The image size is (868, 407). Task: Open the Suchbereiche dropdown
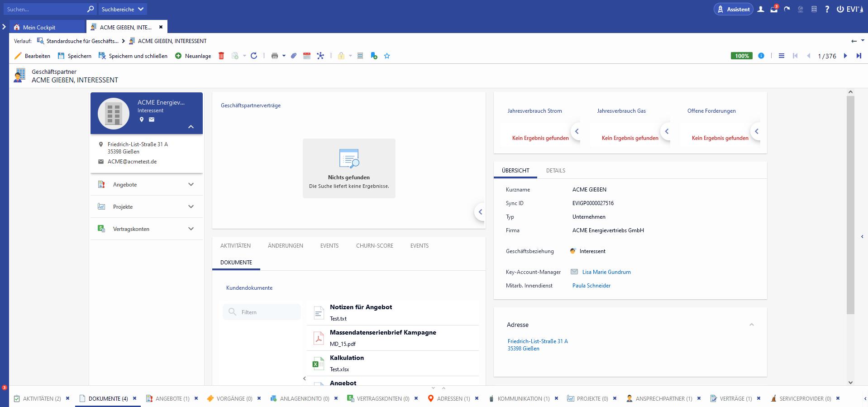(x=123, y=9)
